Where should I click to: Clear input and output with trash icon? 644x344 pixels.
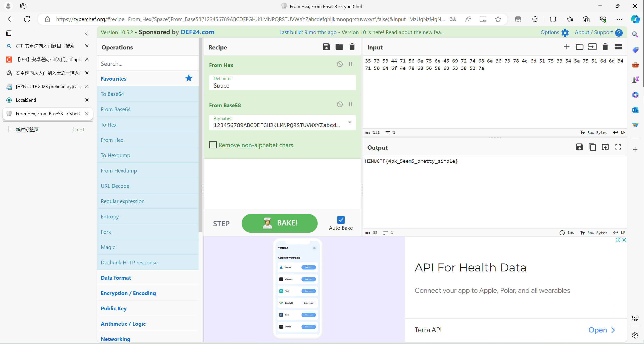[x=605, y=47]
